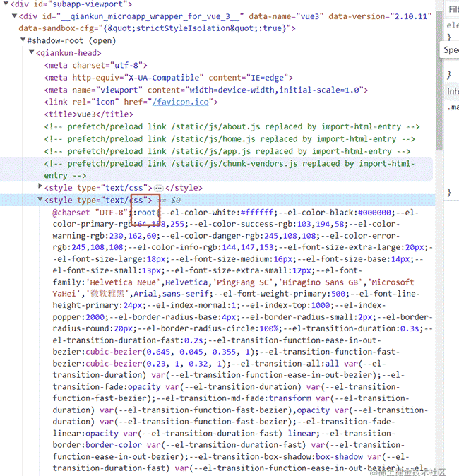Collapse the #shadow-root (open) node
The height and width of the screenshot is (476, 459).
pos(23,40)
